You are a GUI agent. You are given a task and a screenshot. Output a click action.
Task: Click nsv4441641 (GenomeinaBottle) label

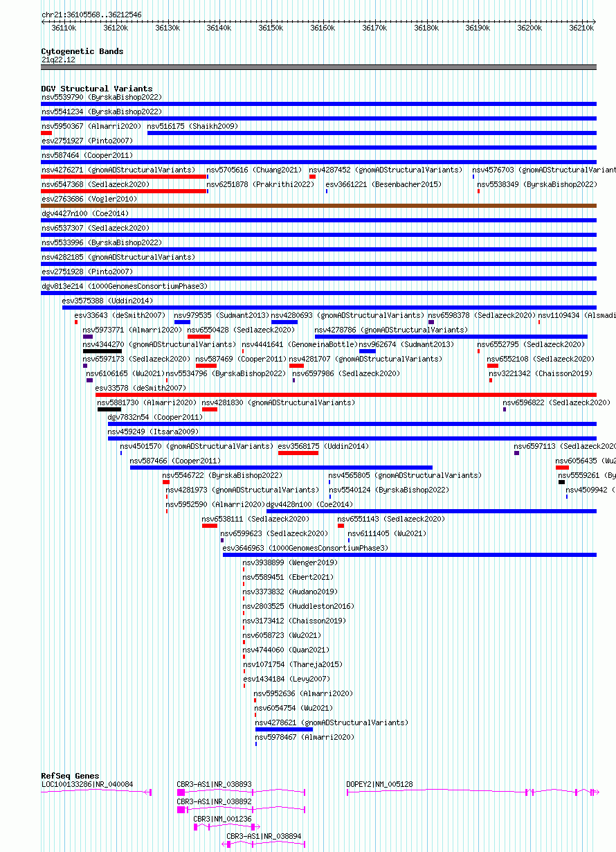(x=299, y=344)
